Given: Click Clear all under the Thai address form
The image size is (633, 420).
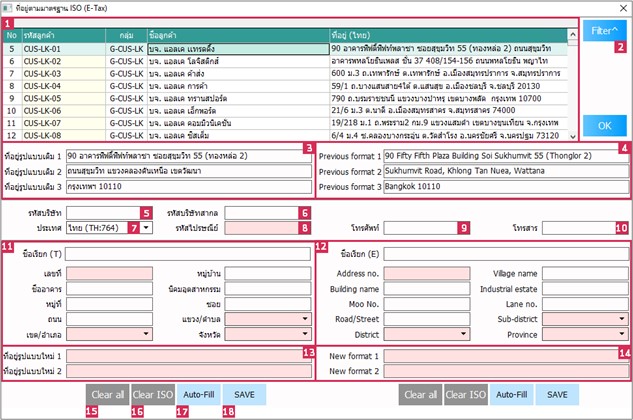Looking at the screenshot, I should click(x=107, y=395).
